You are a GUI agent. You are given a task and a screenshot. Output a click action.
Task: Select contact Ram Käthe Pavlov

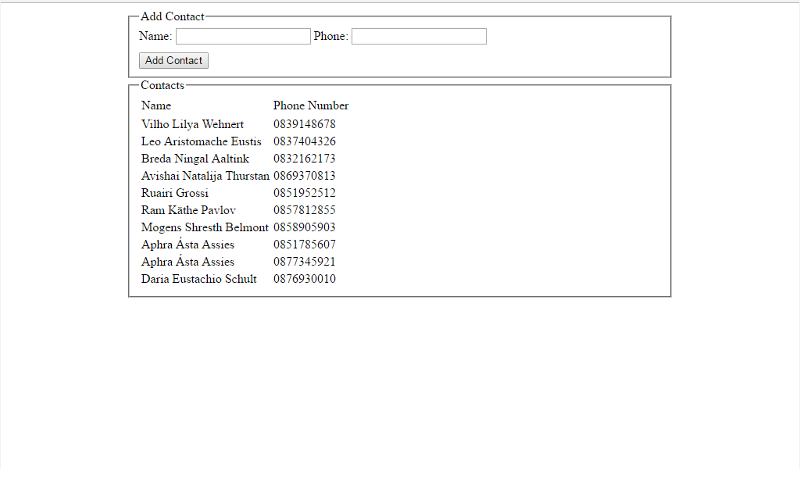coord(188,210)
